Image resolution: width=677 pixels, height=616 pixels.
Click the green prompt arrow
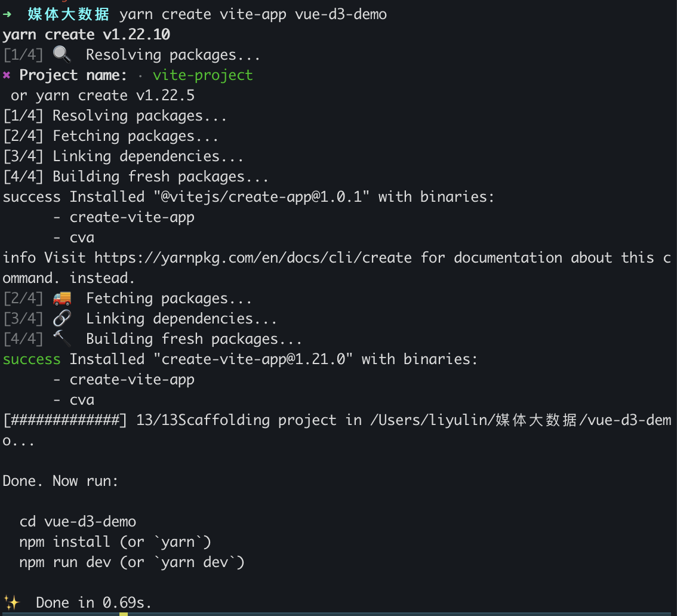(x=8, y=14)
